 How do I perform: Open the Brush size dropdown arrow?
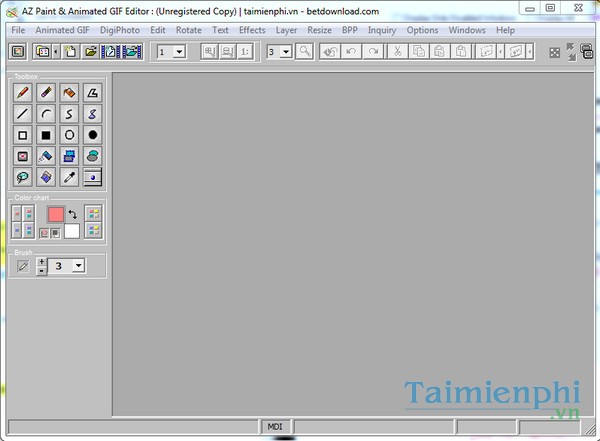(78, 265)
